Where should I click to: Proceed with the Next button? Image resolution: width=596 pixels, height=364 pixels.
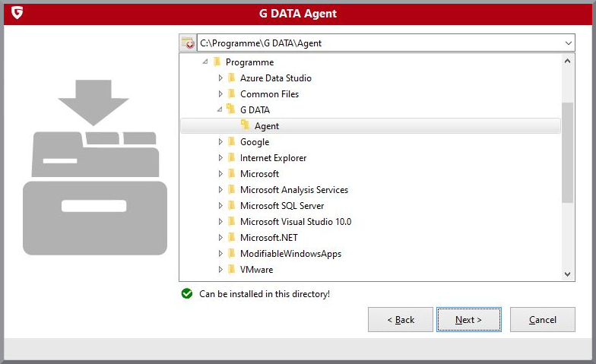point(468,319)
